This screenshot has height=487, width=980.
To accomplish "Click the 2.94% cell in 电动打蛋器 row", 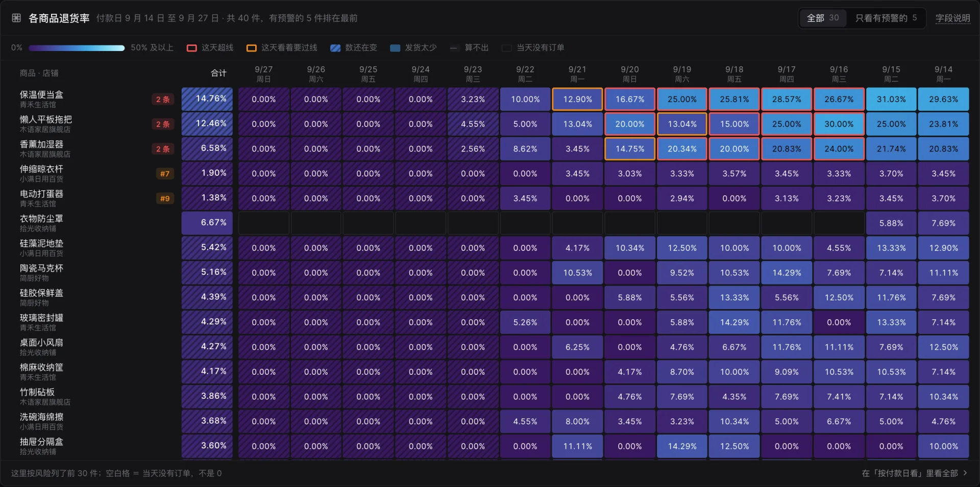I will pyautogui.click(x=682, y=198).
